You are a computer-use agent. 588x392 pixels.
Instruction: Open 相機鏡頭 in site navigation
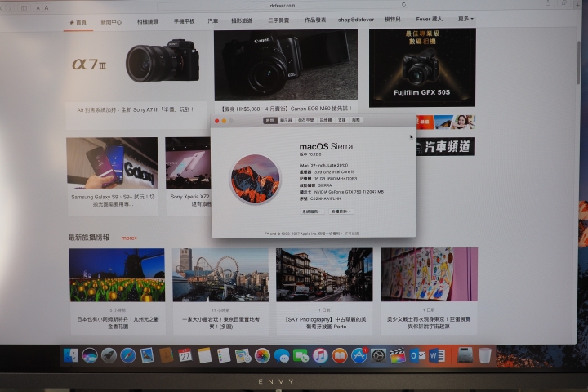click(147, 22)
